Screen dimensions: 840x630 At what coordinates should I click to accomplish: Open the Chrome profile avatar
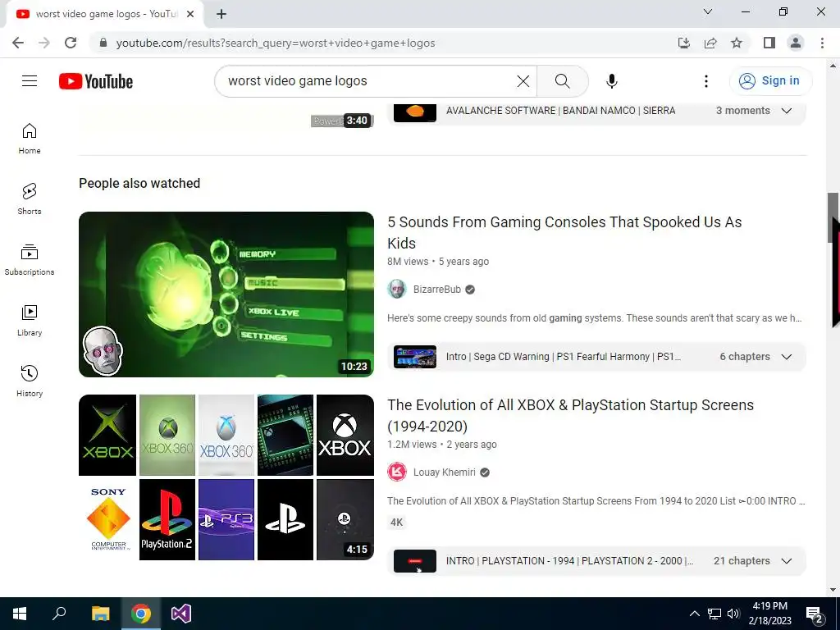pyautogui.click(x=796, y=43)
